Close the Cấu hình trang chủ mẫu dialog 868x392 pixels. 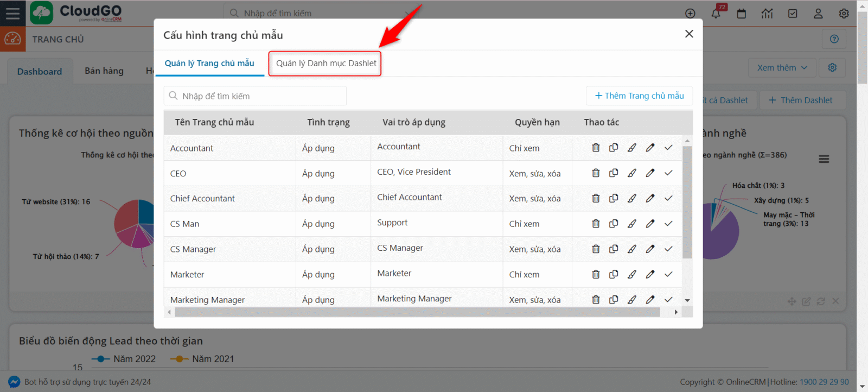pyautogui.click(x=689, y=34)
